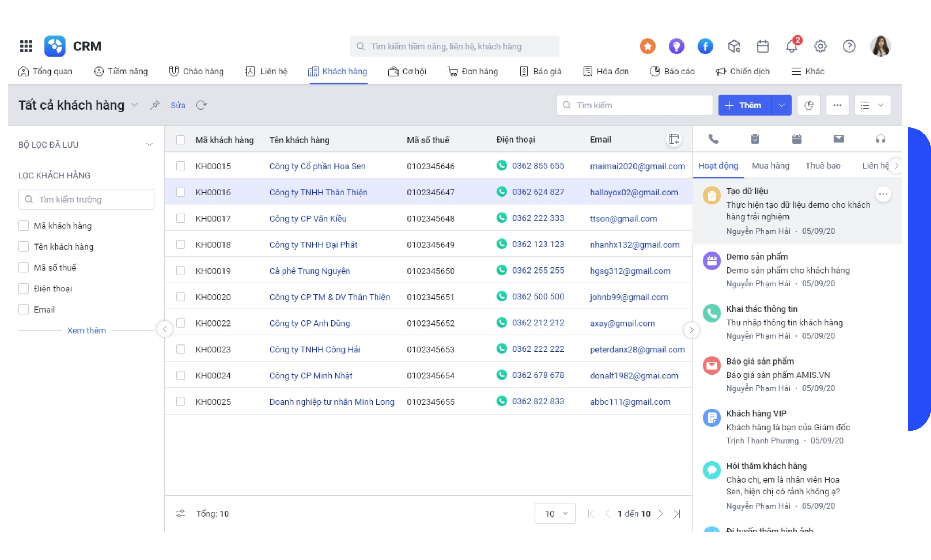Click phone call icon in detail panel
931x560 pixels.
point(713,139)
